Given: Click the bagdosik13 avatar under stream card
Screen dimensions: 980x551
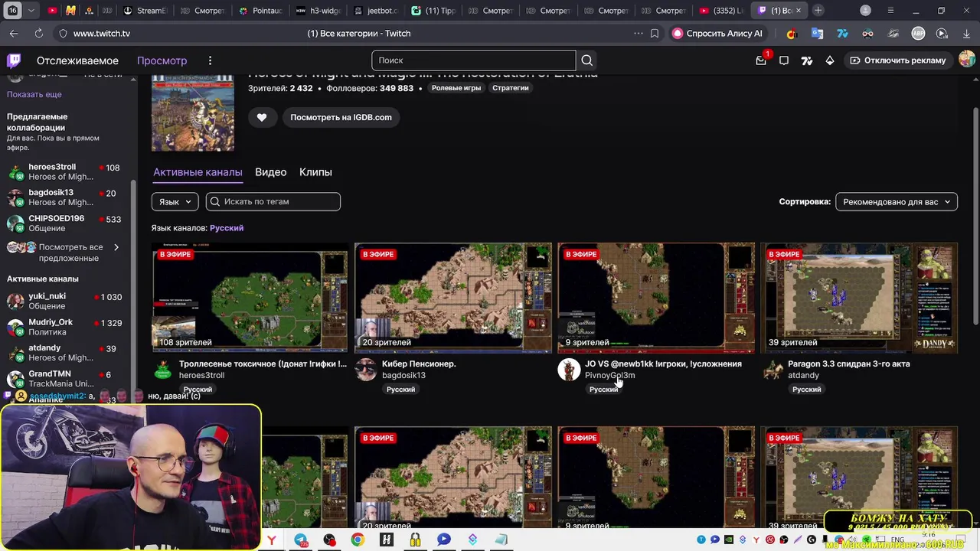Looking at the screenshot, I should click(366, 370).
